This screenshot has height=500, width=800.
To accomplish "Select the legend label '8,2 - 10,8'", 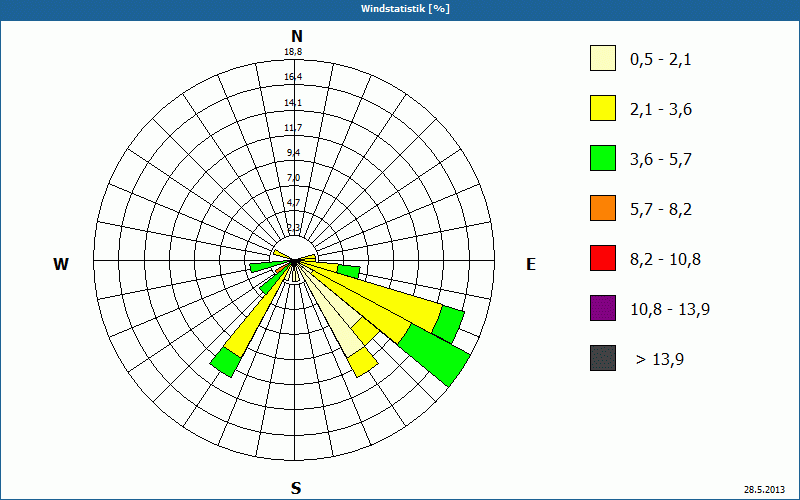I will [x=665, y=260].
